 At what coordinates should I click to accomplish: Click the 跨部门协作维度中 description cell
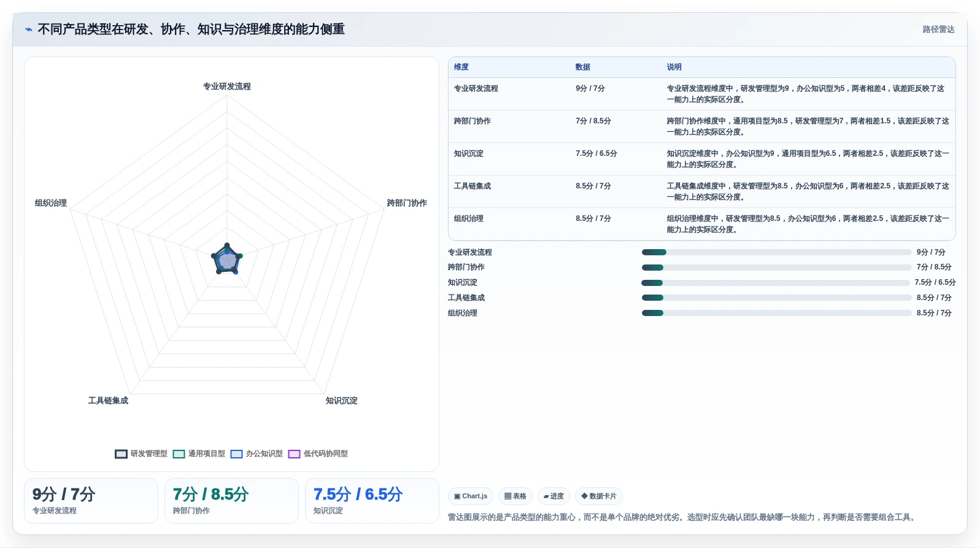click(808, 126)
